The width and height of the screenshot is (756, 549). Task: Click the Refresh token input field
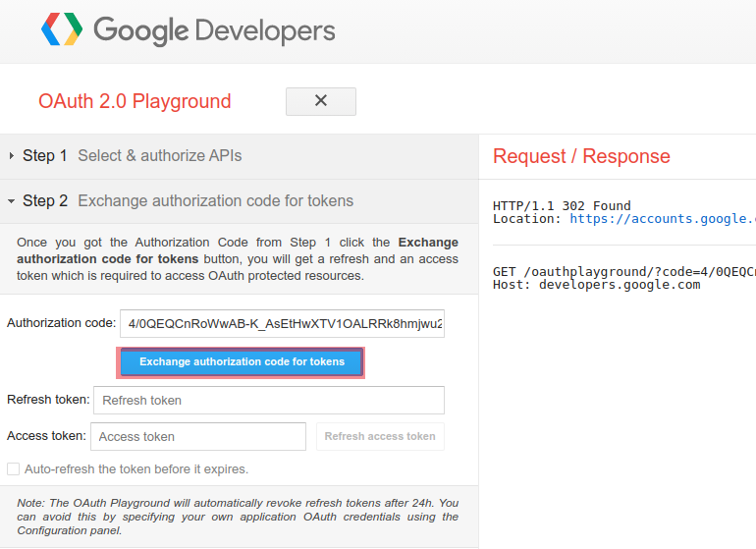[x=269, y=400]
